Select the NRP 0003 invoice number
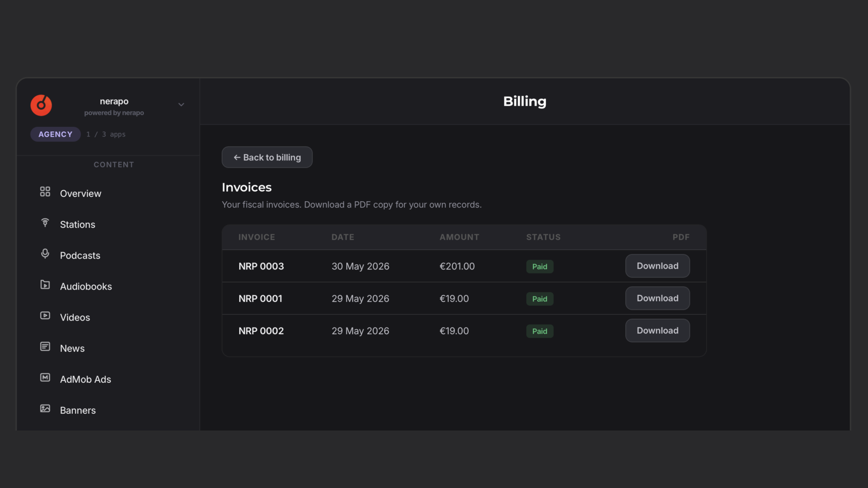868x488 pixels. pyautogui.click(x=261, y=266)
